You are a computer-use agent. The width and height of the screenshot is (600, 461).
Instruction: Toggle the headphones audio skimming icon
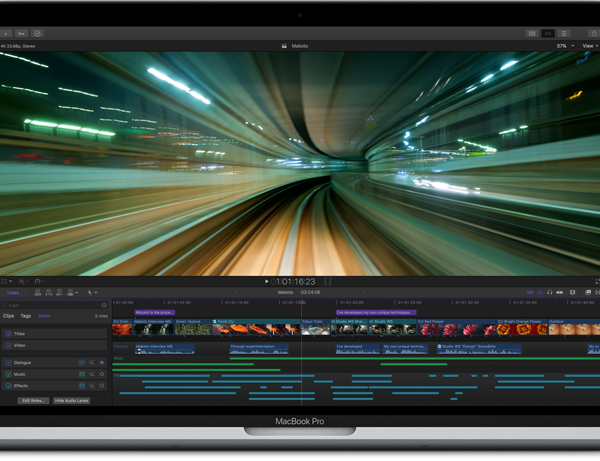click(x=550, y=293)
